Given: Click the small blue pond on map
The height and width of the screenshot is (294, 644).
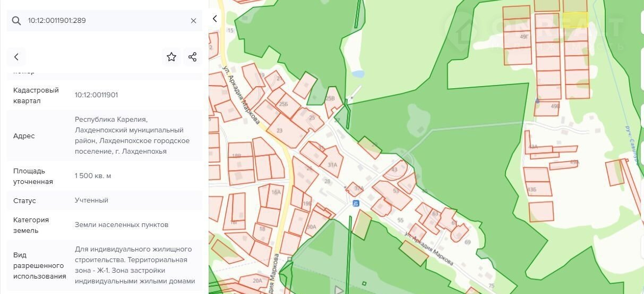Looking at the screenshot, I should 358,74.
